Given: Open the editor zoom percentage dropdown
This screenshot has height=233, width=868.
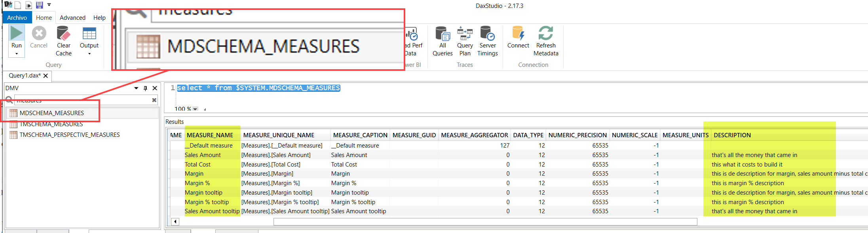Looking at the screenshot, I should (195, 109).
